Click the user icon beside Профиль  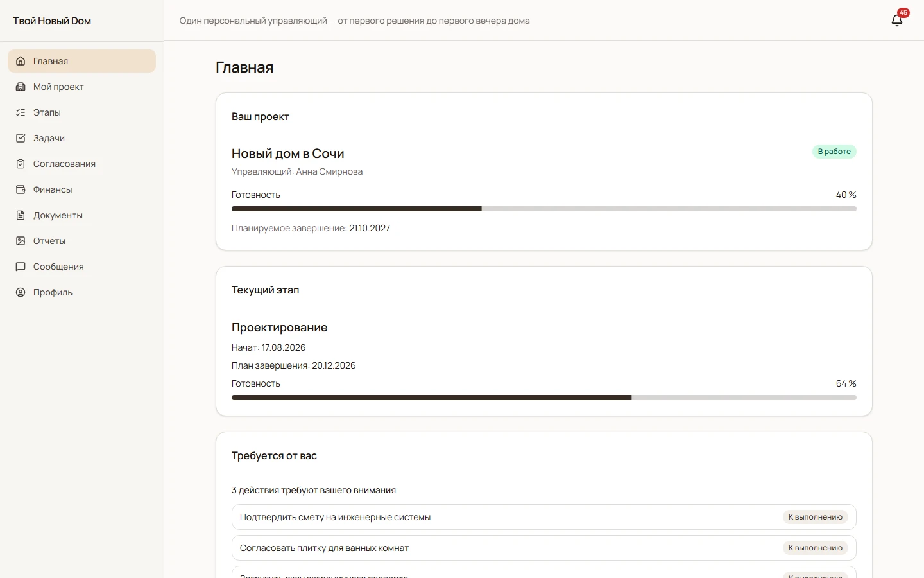pos(21,292)
